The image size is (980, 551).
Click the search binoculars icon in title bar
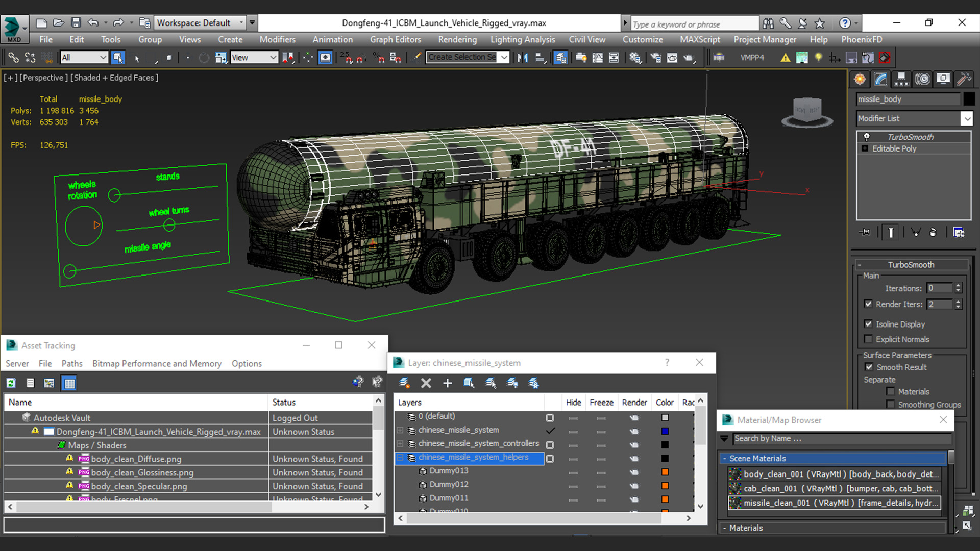(x=768, y=23)
